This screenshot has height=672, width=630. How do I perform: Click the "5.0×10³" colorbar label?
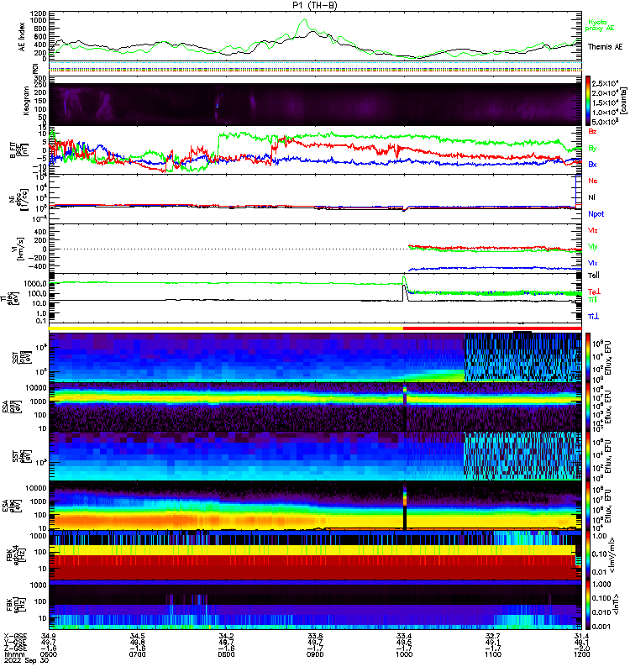(x=605, y=122)
